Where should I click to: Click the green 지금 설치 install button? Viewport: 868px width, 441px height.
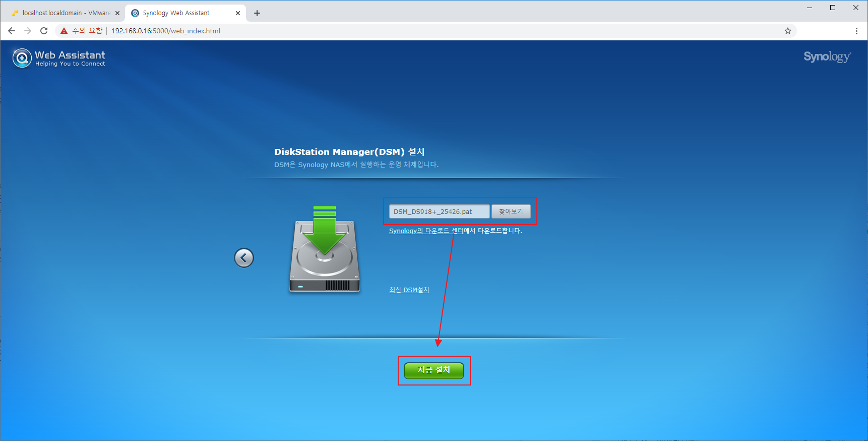pyautogui.click(x=433, y=370)
